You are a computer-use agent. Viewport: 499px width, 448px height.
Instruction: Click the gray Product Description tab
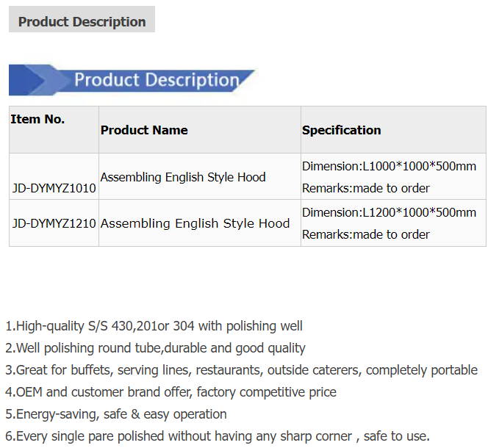pos(82,19)
